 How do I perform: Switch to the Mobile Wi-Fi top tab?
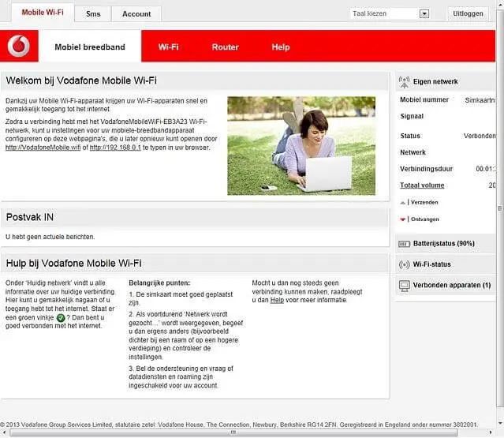pos(43,13)
